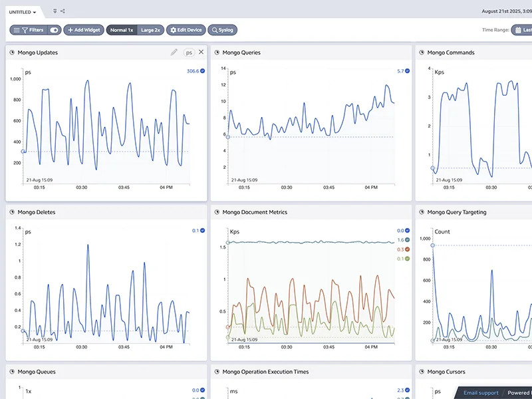Click the marker handle on Mongo Commands chart
Viewport: 532px width, 399px height.
433,168
